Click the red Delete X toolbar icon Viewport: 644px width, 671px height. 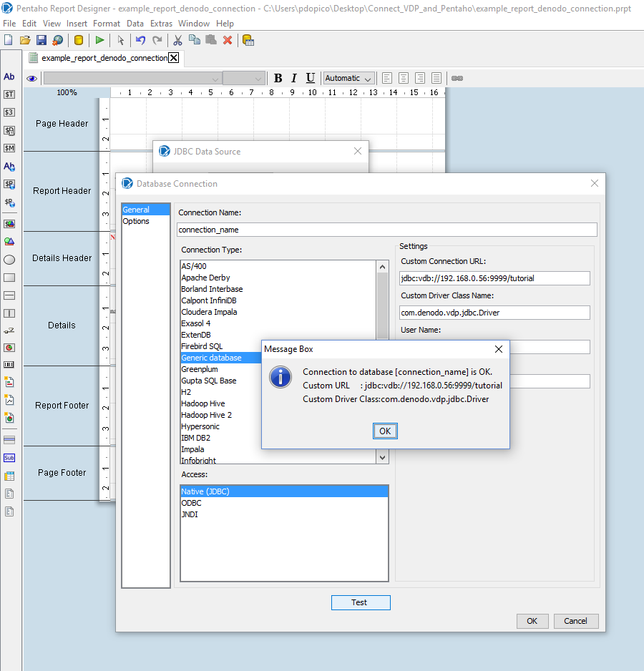[228, 40]
